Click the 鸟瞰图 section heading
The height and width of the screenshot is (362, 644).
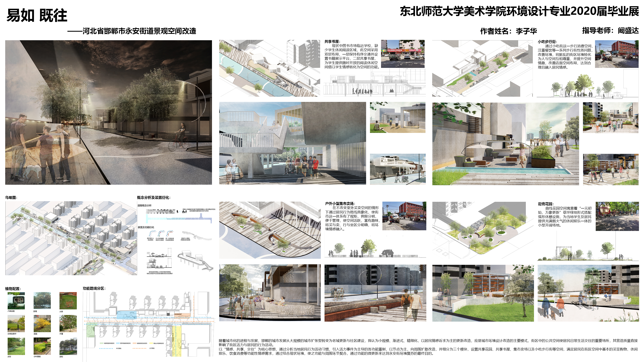11,197
